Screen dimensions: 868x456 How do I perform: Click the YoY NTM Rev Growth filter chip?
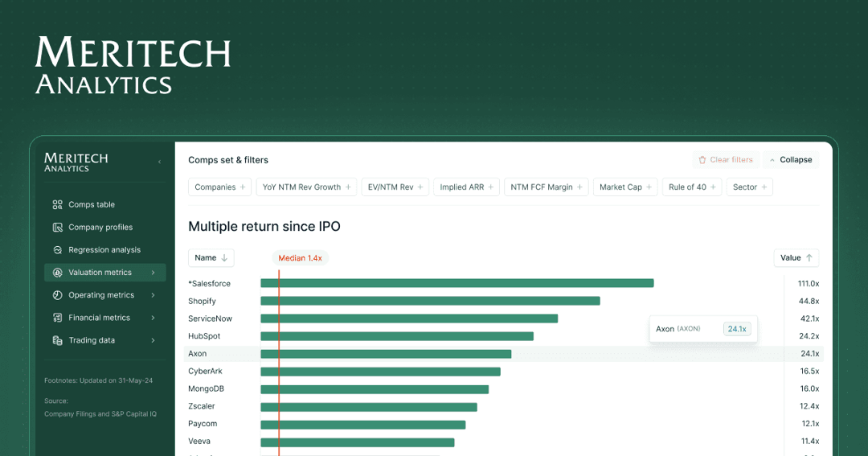point(307,187)
